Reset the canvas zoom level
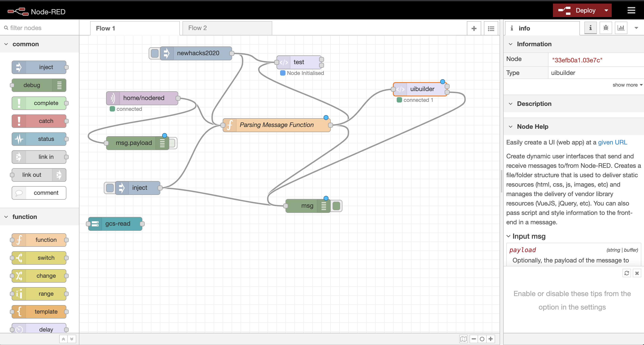This screenshot has width=644, height=345. click(x=482, y=339)
